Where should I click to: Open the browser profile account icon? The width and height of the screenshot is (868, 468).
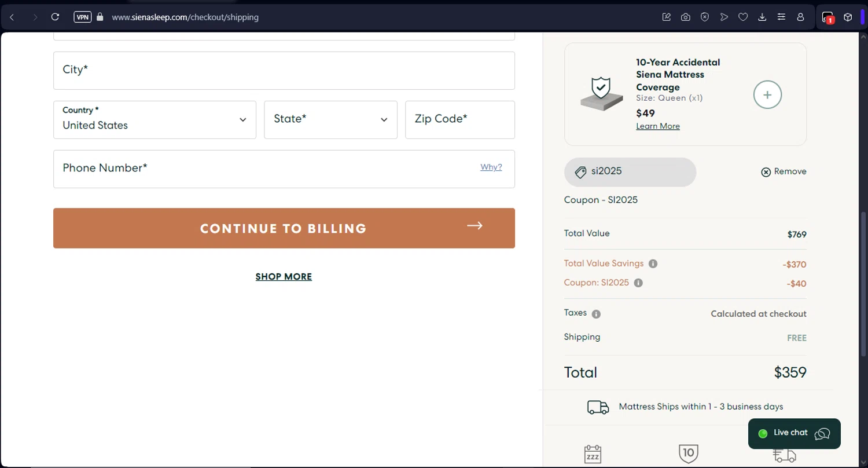(x=800, y=17)
